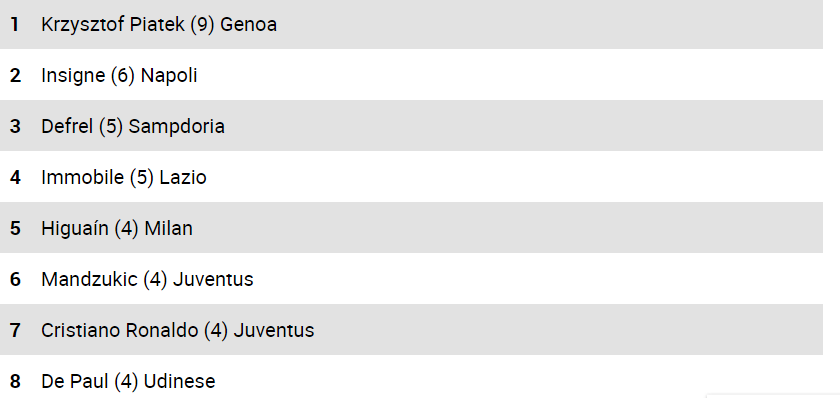
Task: Click rank number 2
Action: point(15,76)
